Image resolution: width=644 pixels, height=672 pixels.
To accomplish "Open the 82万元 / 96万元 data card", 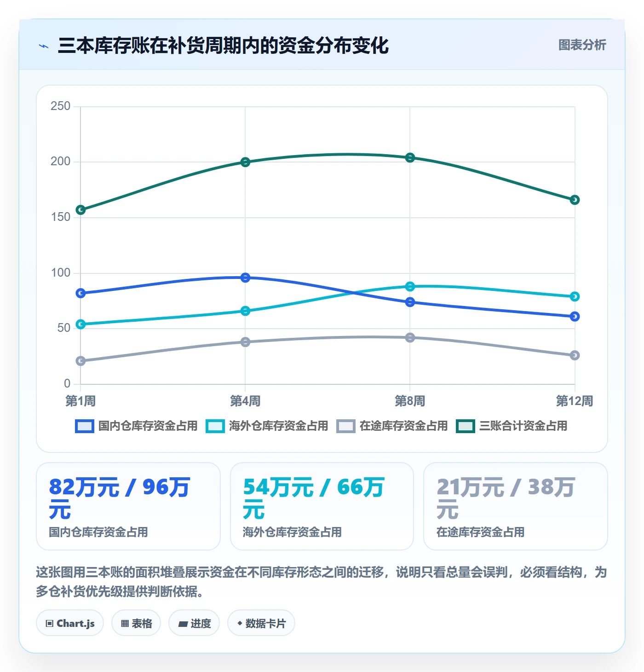I will coord(128,506).
